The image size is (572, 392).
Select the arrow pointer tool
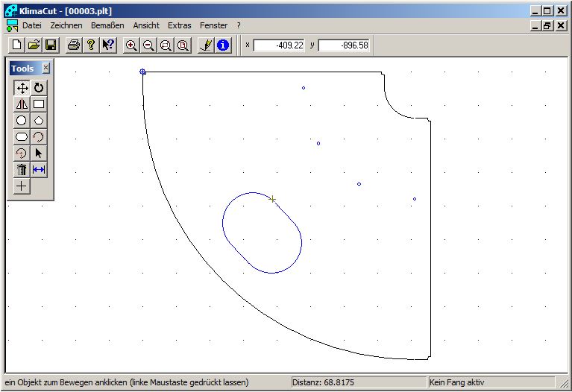click(39, 154)
